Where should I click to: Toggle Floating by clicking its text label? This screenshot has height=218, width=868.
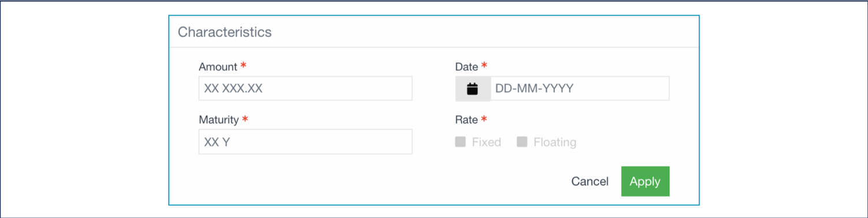(x=555, y=142)
